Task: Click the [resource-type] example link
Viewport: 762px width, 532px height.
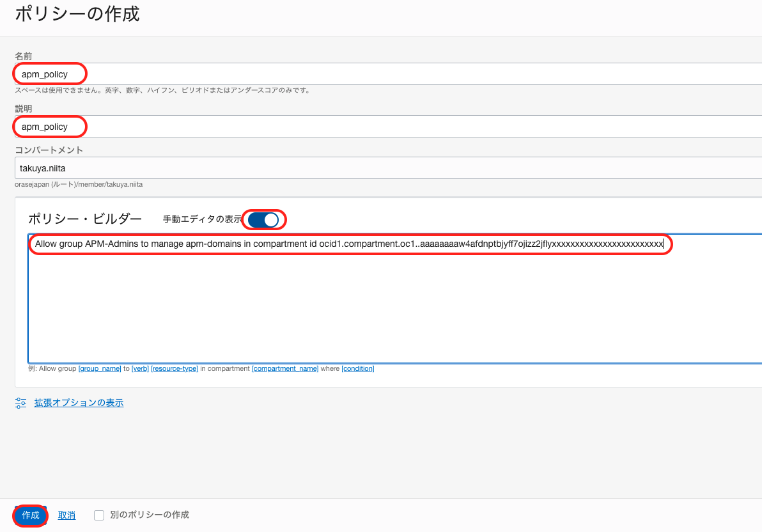Action: tap(175, 368)
